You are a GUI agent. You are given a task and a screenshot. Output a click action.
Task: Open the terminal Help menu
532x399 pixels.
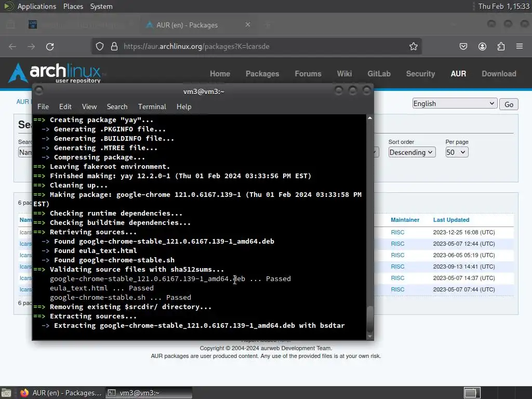pos(184,107)
